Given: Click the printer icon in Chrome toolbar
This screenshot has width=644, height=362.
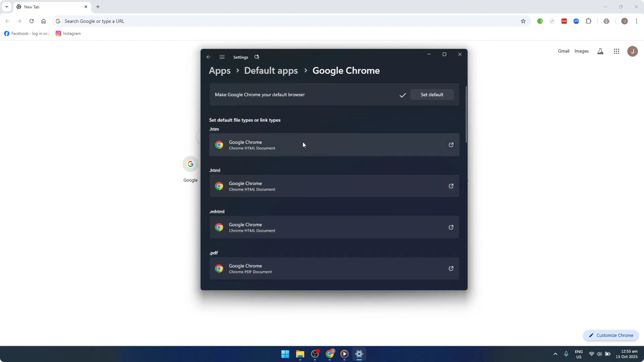Looking at the screenshot, I should (x=606, y=21).
